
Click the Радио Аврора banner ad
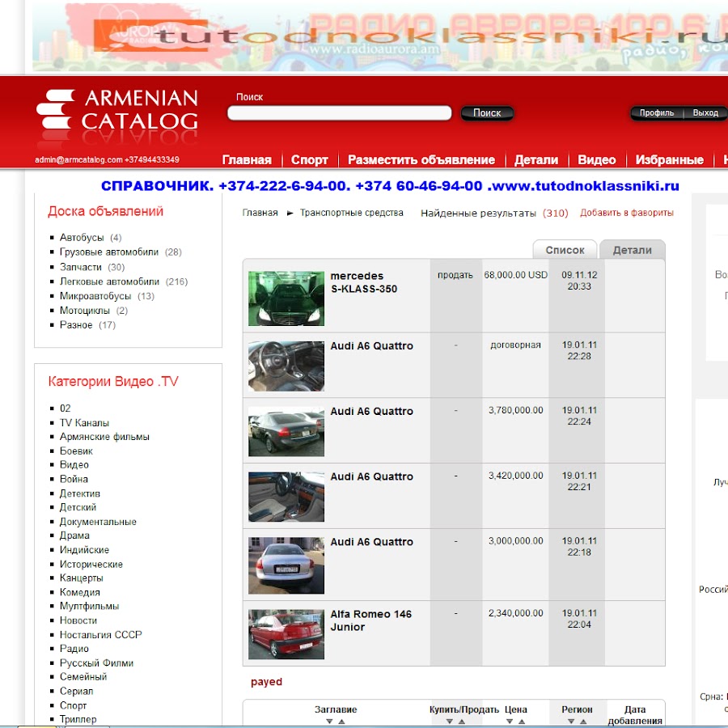[x=380, y=37]
